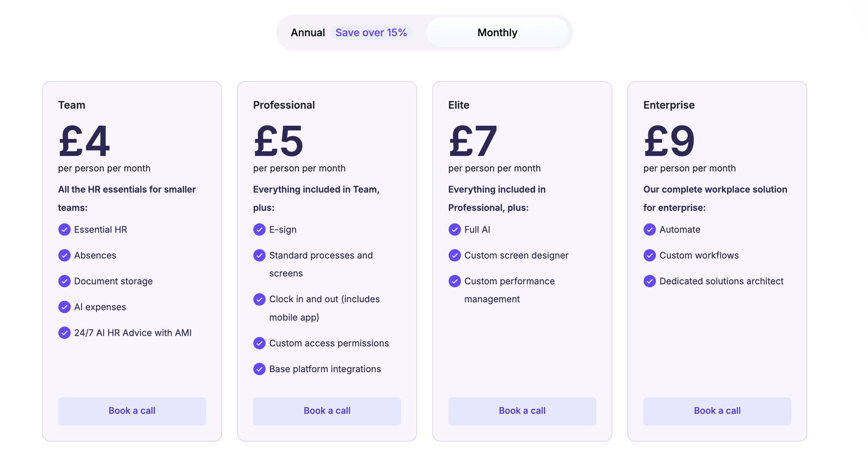Click the checkmark next to Base platform integrations
Viewport: 868px width, 469px height.
259,369
